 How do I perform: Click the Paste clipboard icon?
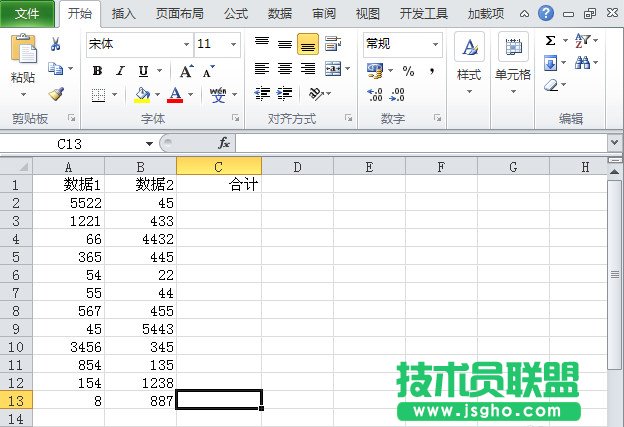[24, 48]
